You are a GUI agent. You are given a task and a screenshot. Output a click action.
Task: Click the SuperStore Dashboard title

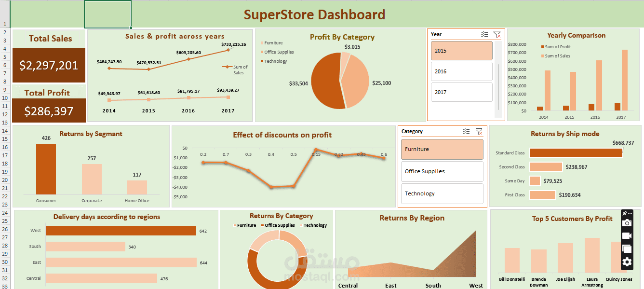[314, 14]
